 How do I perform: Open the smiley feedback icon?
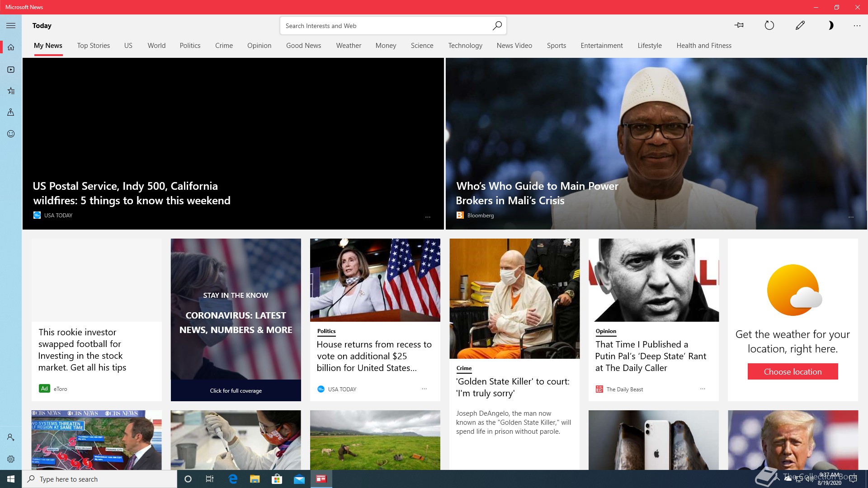point(11,134)
